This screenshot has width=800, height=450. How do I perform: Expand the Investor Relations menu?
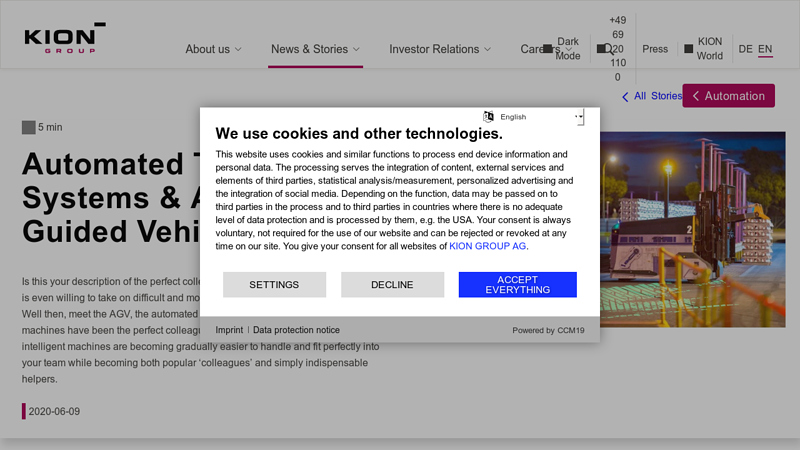(440, 49)
